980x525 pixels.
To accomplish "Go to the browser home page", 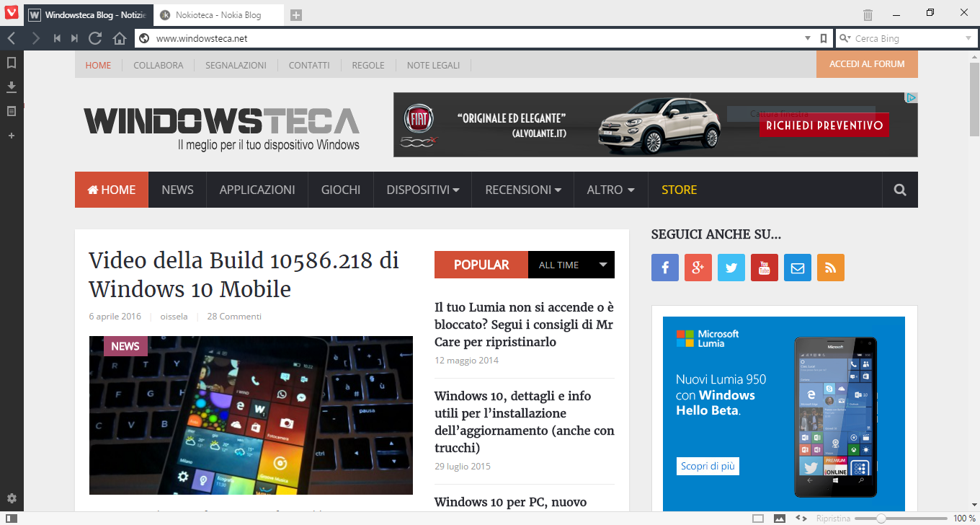I will 120,38.
